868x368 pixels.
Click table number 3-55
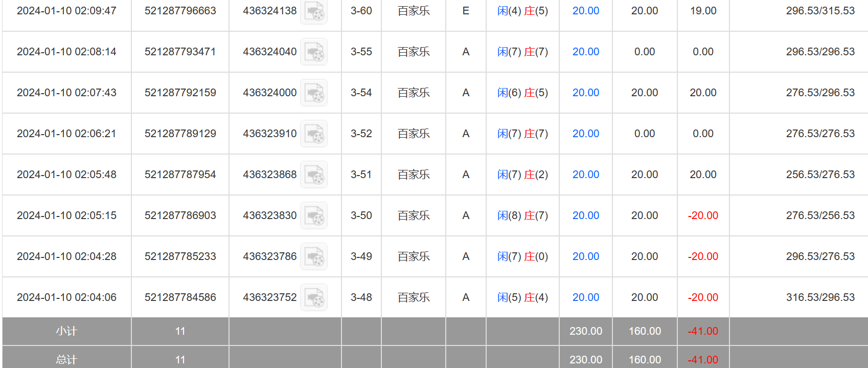coord(361,52)
